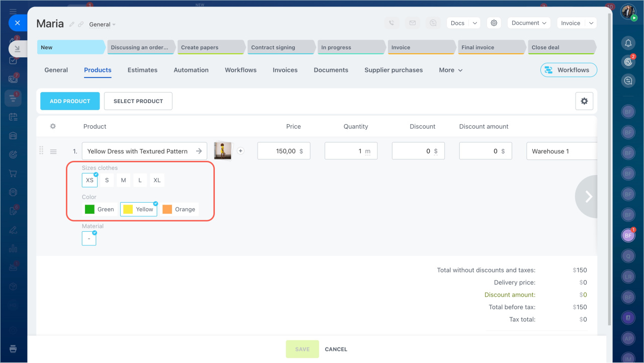644x363 pixels.
Task: Click the Price input field
Action: [x=283, y=151]
